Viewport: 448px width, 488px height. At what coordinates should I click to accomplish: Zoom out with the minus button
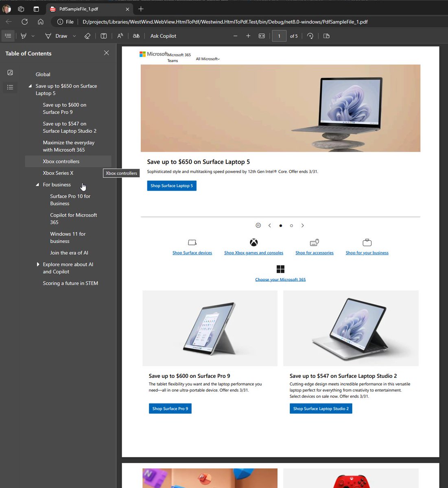235,36
